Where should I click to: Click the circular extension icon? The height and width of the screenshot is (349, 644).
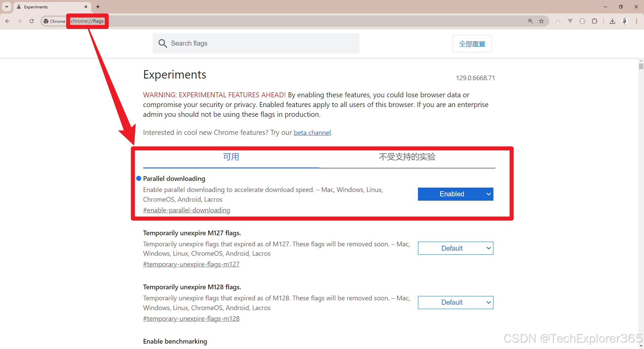click(x=582, y=21)
